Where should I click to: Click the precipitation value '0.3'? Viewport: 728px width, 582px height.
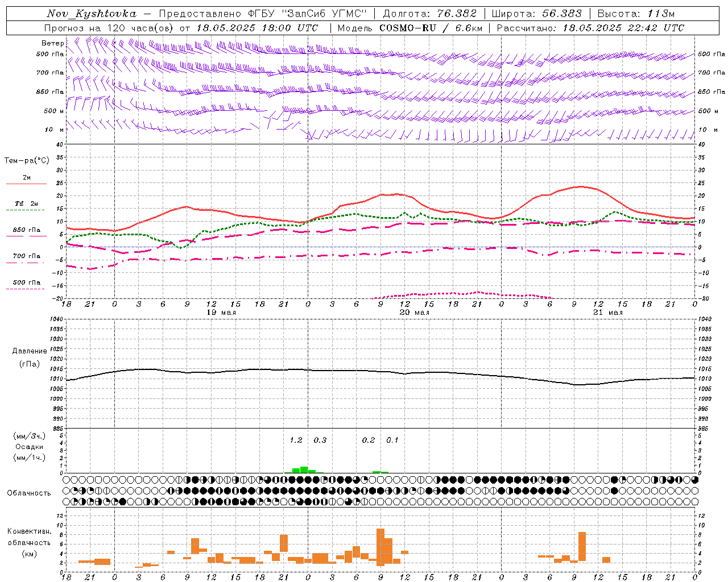(320, 440)
